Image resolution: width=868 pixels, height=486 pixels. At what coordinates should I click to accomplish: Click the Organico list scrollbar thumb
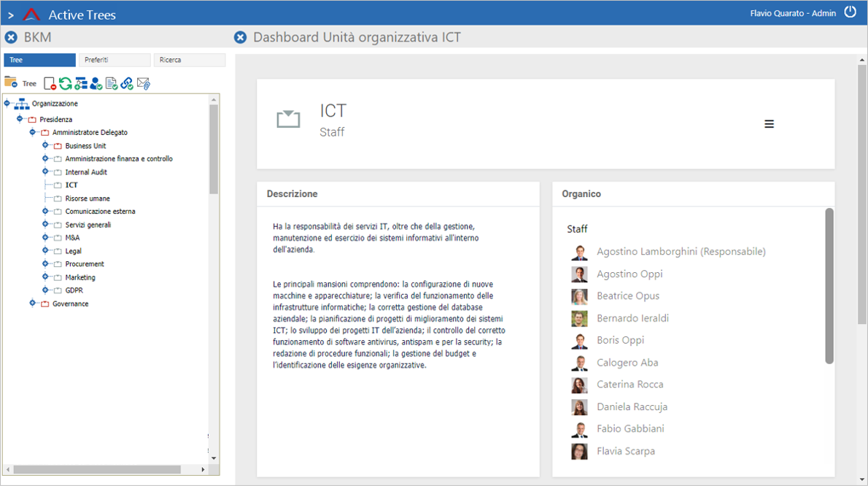pyautogui.click(x=829, y=286)
